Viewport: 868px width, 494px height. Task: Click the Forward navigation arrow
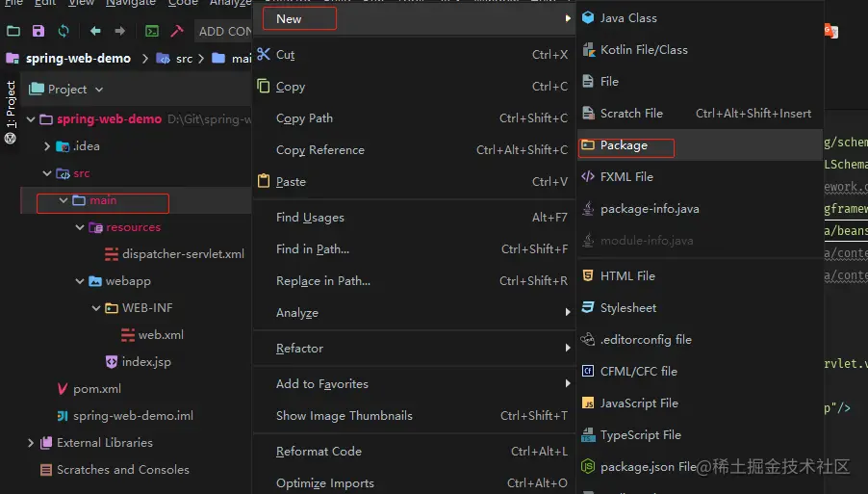(x=119, y=31)
